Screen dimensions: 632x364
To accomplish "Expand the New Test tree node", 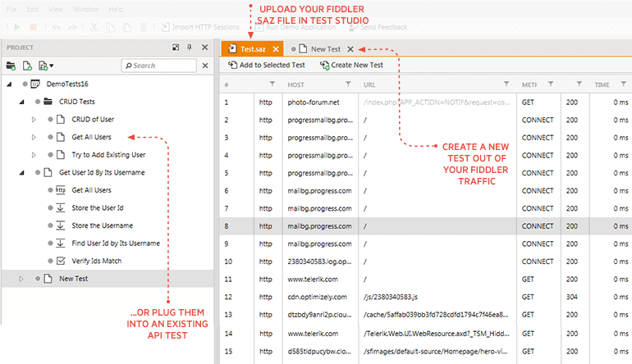I will (21, 279).
